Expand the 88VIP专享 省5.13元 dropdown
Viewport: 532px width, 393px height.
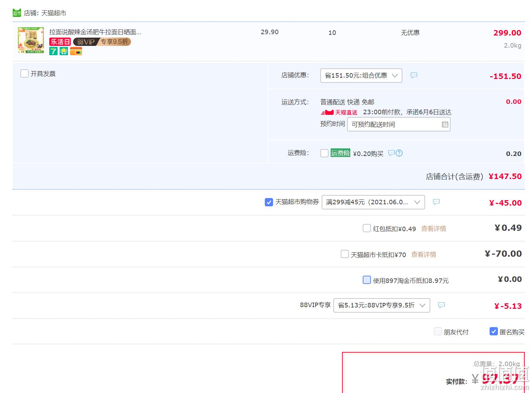pos(382,305)
